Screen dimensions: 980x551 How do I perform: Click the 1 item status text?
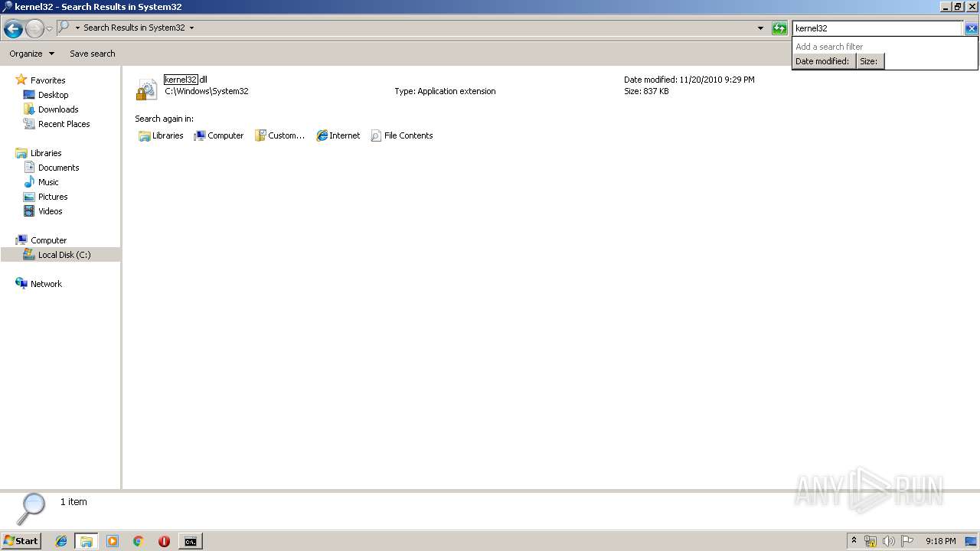(x=73, y=502)
